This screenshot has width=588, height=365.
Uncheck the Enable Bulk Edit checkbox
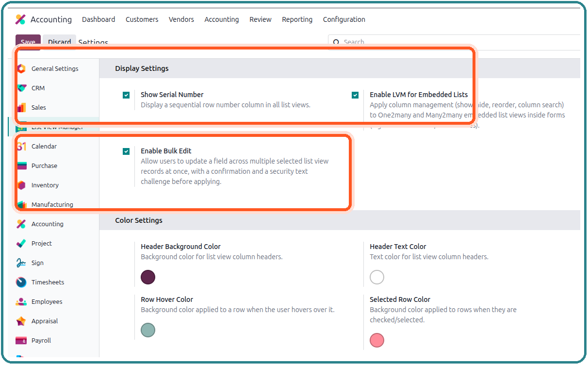126,151
